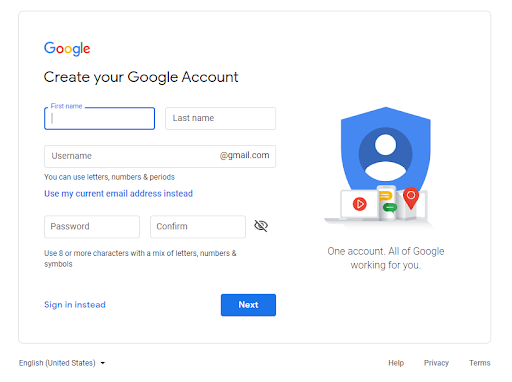512x382 pixels.
Task: Click the blue Next button
Action: point(248,305)
